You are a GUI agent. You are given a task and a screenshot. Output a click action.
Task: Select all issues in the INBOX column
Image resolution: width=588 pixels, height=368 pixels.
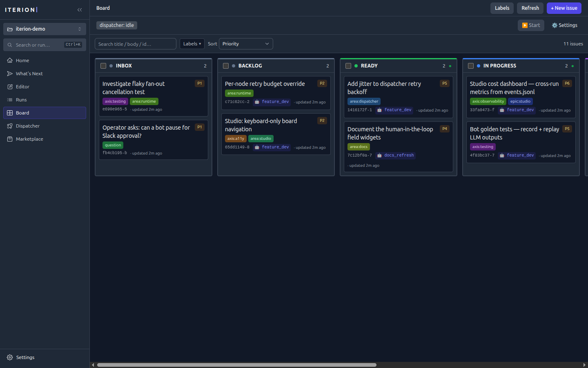tap(103, 66)
